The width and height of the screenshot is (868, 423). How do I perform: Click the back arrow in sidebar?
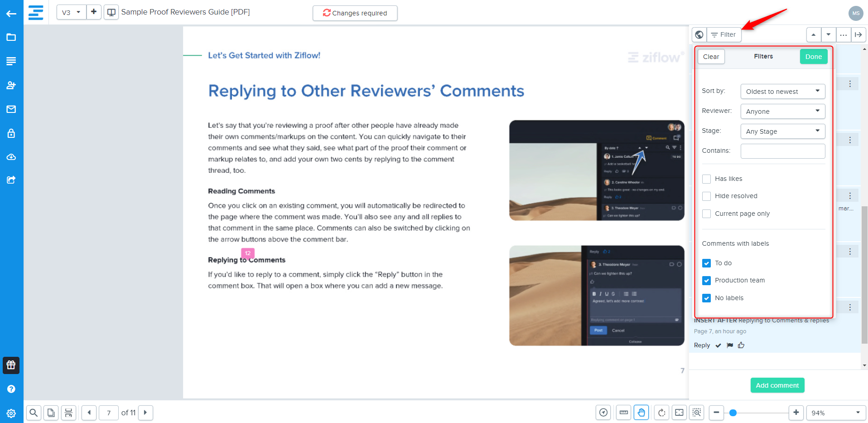[11, 14]
